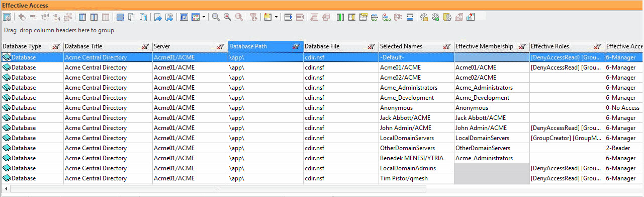
Task: Click the grid settings gear icon
Action: coord(7,17)
